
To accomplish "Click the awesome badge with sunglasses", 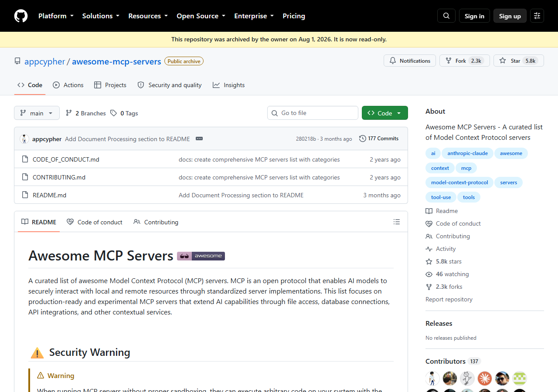I will [x=201, y=256].
